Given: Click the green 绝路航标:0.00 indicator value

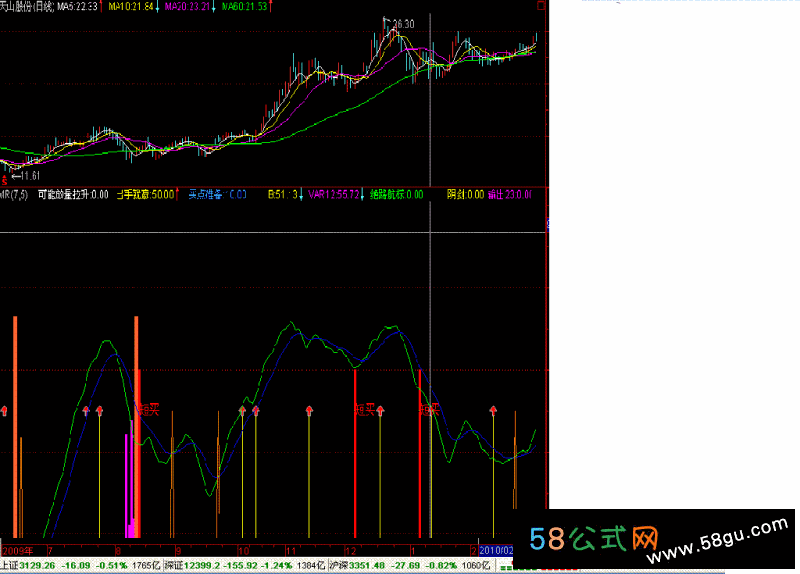Looking at the screenshot, I should pyautogui.click(x=396, y=194).
